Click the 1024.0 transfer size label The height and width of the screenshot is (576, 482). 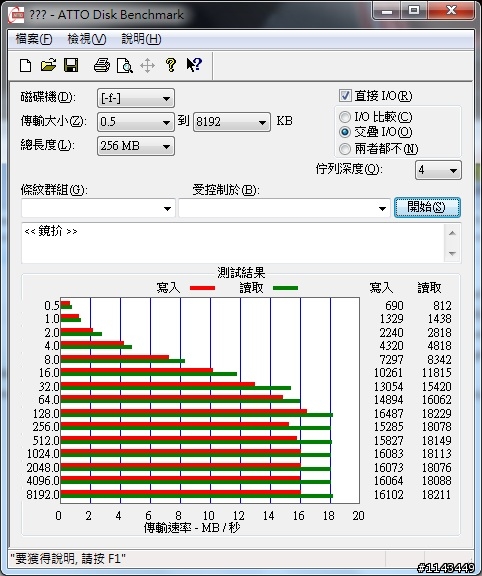[x=43, y=454]
